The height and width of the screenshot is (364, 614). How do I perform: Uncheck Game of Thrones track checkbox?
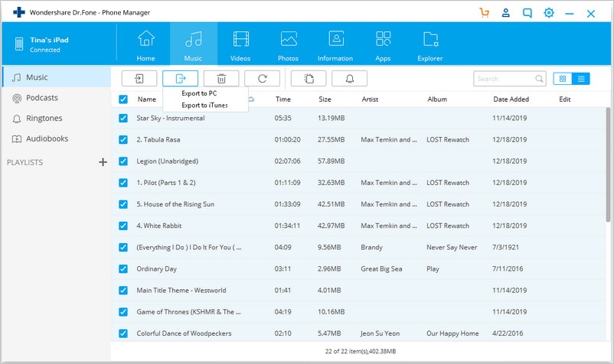point(123,311)
